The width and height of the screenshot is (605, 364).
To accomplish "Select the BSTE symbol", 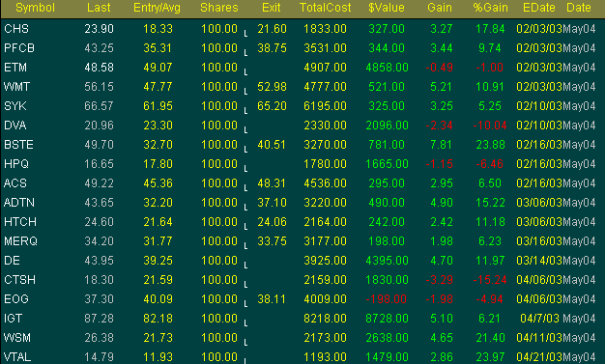I will click(18, 145).
